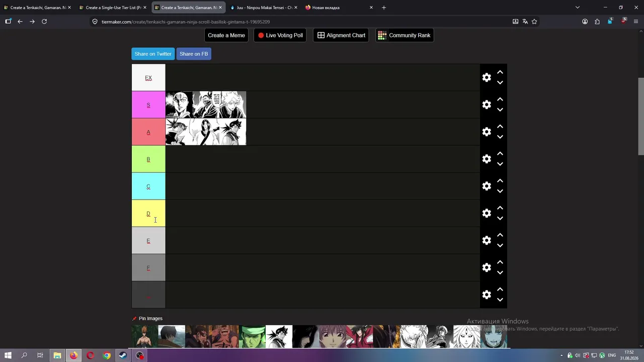Screen dimensions: 644x362
Task: Open settings gear for the A tier
Action: tap(487, 132)
